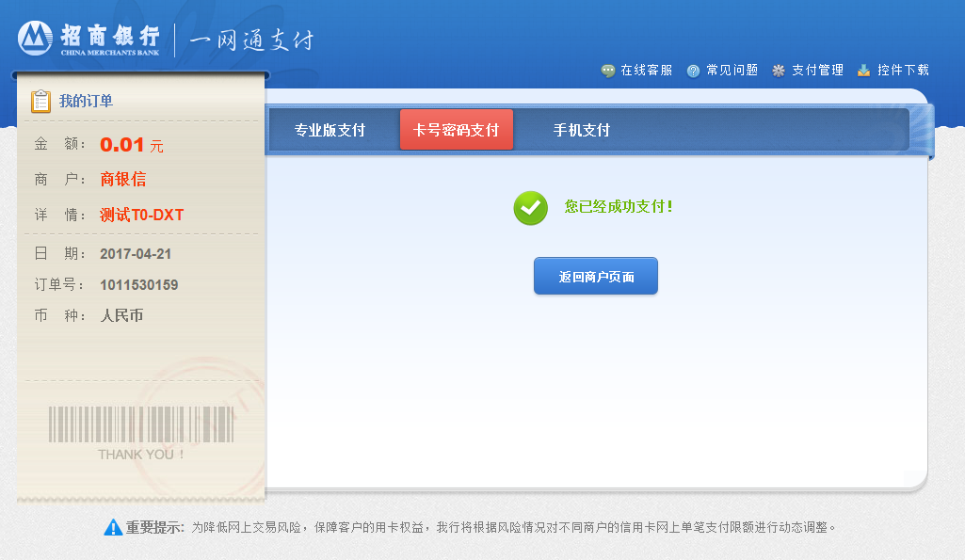Select the 卡号密码支付 tab
965x560 pixels.
pos(456,129)
